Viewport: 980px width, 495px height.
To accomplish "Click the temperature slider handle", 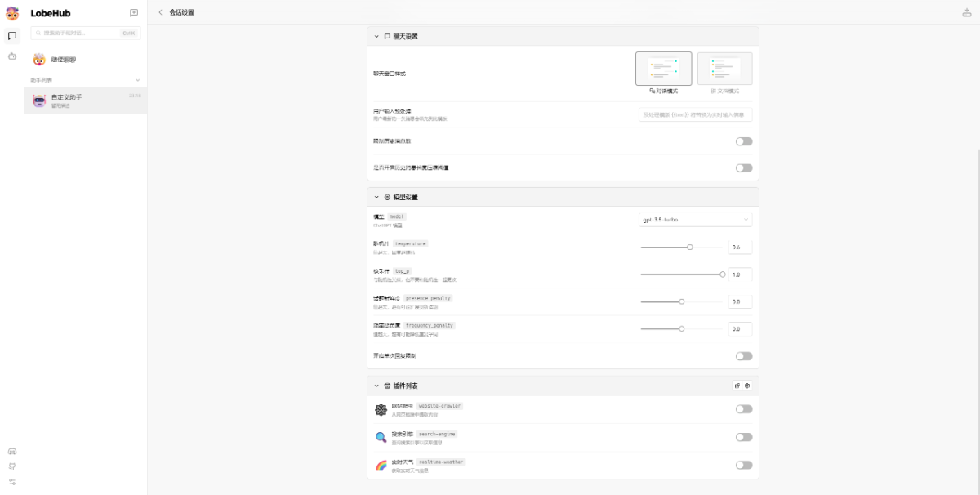I will (x=690, y=247).
